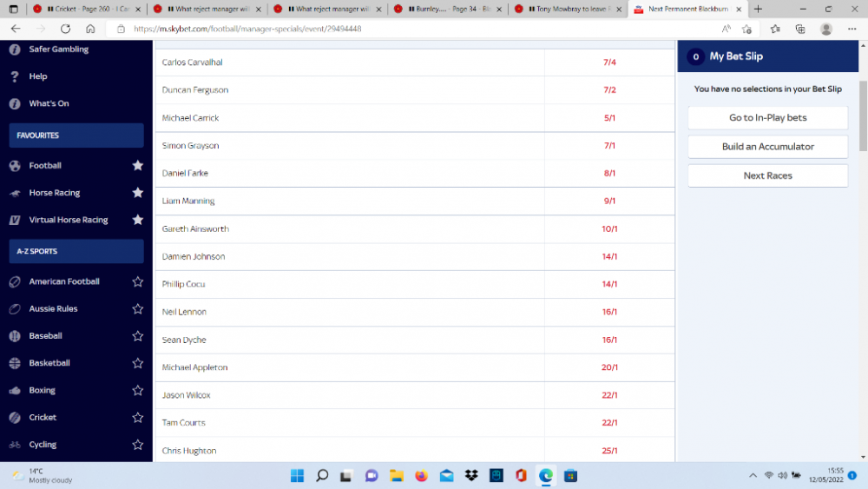Open a new browser tab

(x=759, y=9)
